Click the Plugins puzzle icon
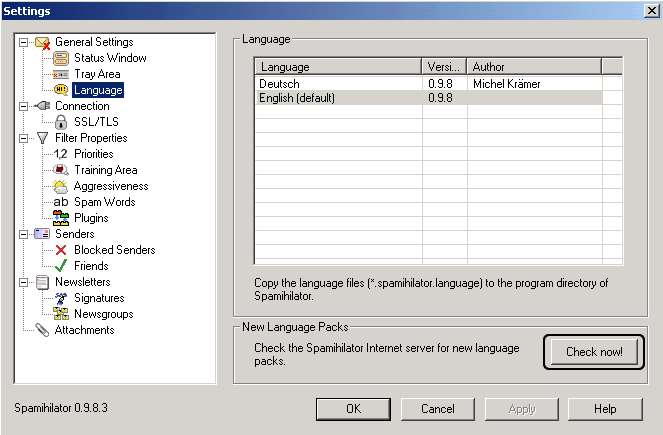 (61, 218)
